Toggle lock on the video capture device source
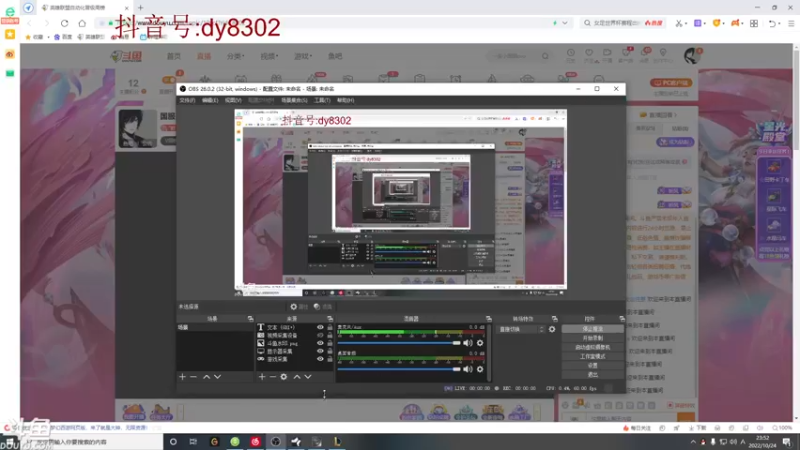Image resolution: width=800 pixels, height=450 pixels. (330, 335)
